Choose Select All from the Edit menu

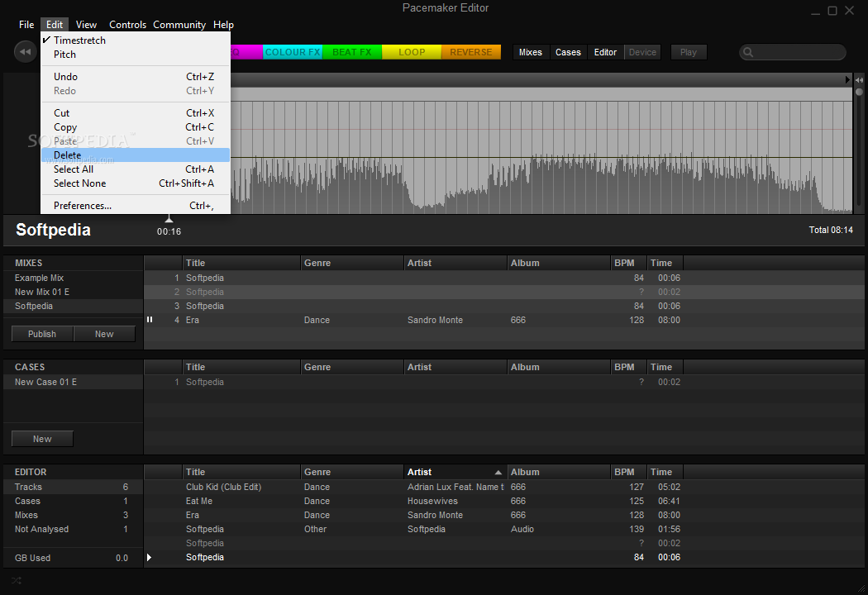point(136,169)
